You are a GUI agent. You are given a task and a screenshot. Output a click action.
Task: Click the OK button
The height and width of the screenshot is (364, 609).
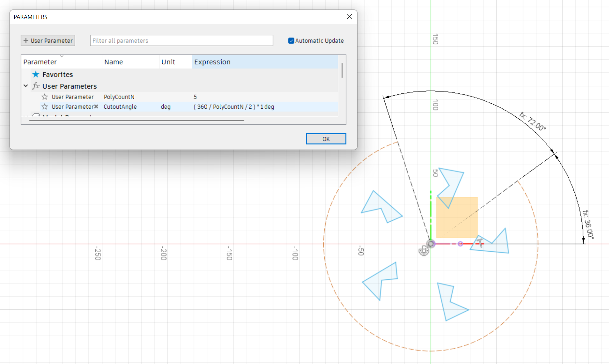pos(326,139)
